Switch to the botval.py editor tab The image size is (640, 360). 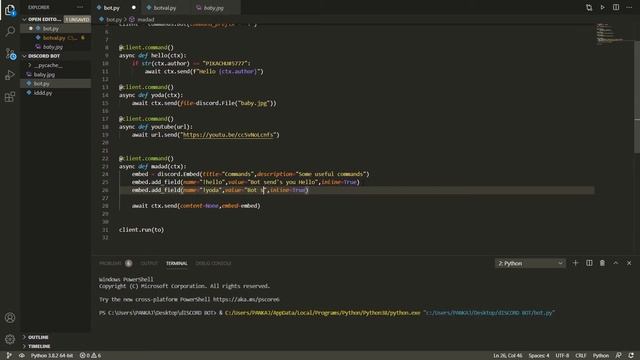click(165, 8)
